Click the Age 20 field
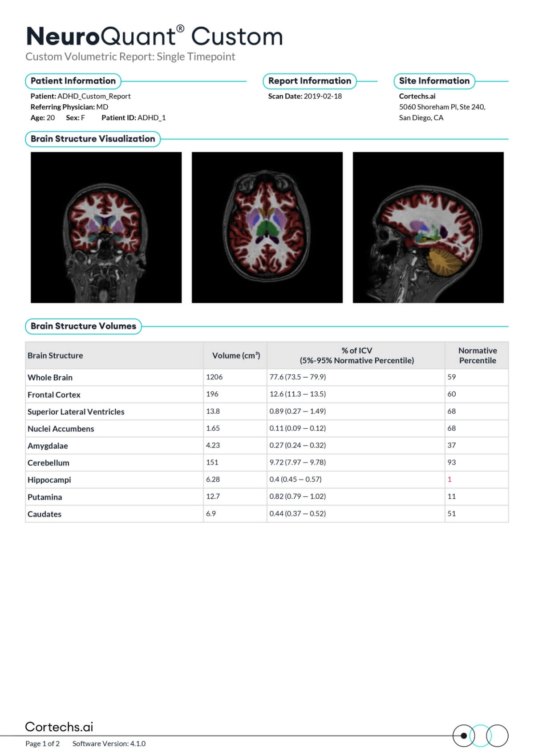The image size is (534, 756). (x=43, y=118)
